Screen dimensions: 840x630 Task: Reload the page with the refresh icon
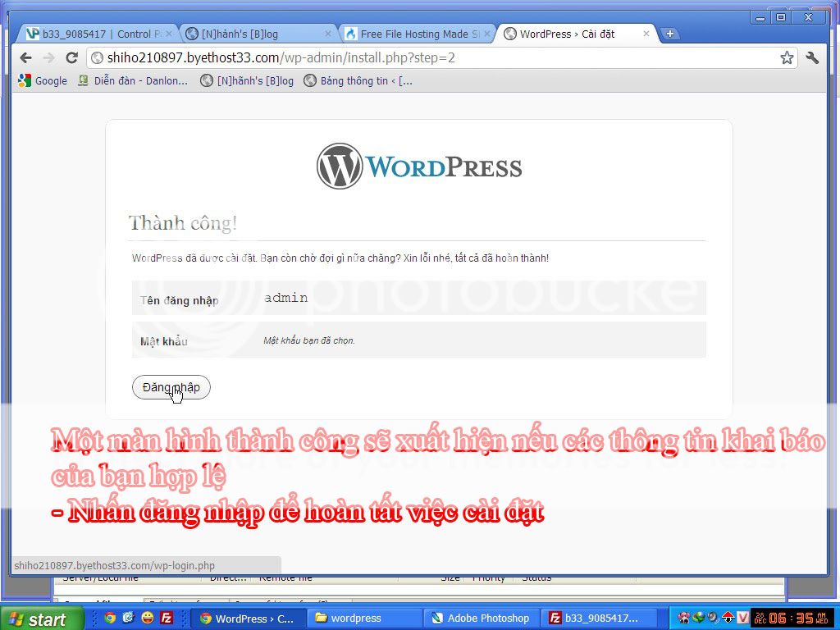tap(72, 58)
